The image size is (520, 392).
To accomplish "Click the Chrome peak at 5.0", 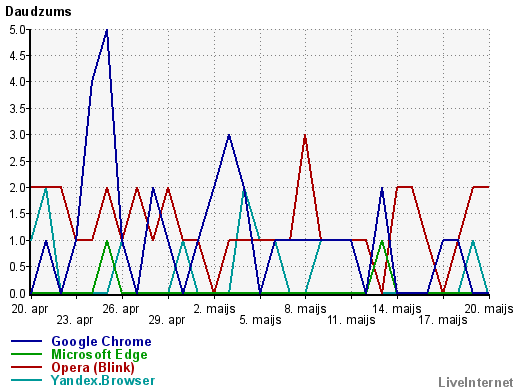I will click(107, 30).
